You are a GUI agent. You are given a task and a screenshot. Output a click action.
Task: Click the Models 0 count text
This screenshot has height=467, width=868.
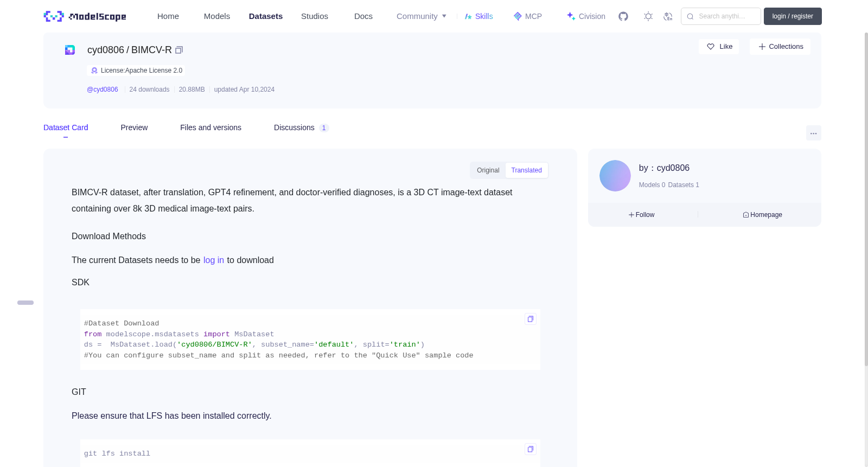click(x=652, y=185)
